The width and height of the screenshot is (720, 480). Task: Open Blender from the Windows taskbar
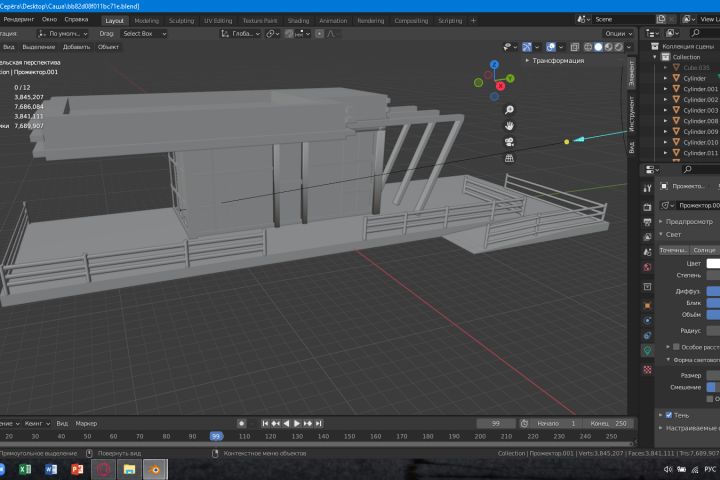155,468
